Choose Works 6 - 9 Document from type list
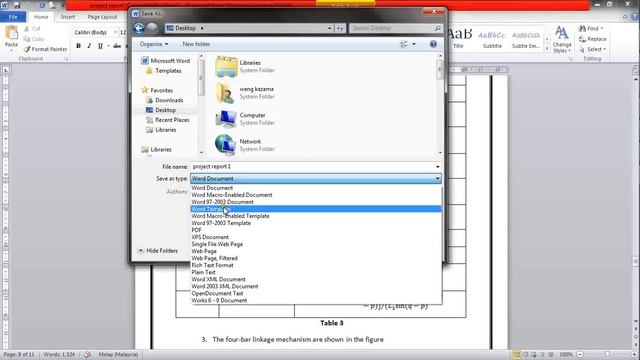Viewport: 640px width, 360px height. (x=316, y=300)
